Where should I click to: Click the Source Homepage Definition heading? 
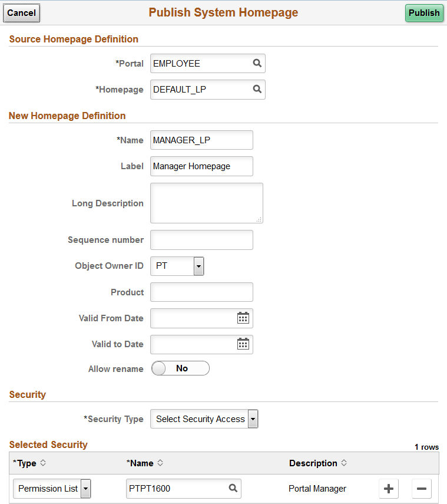[x=74, y=39]
